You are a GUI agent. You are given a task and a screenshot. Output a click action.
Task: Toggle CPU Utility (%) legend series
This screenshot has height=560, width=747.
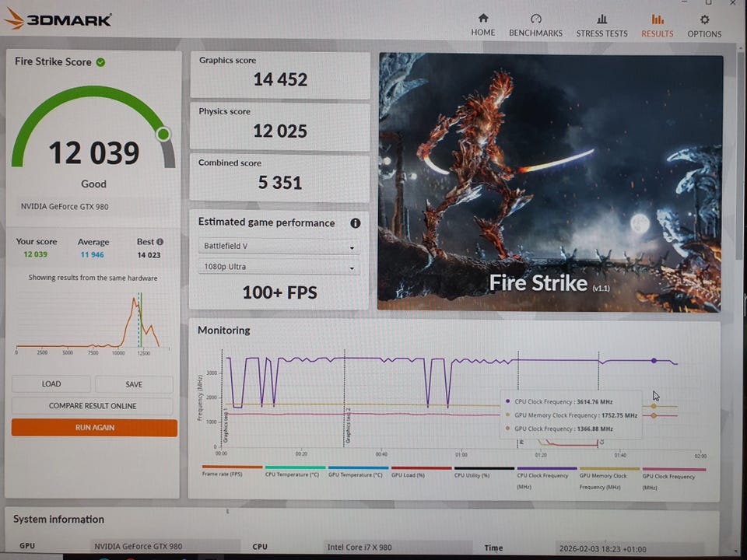[484, 472]
